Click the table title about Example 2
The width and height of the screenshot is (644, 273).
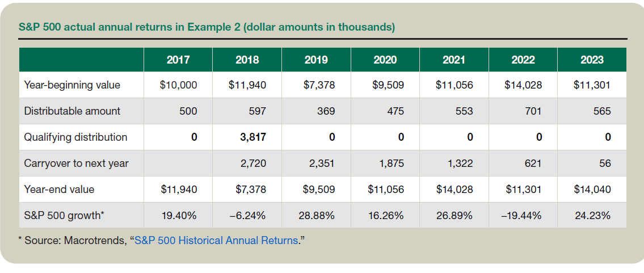(x=207, y=27)
